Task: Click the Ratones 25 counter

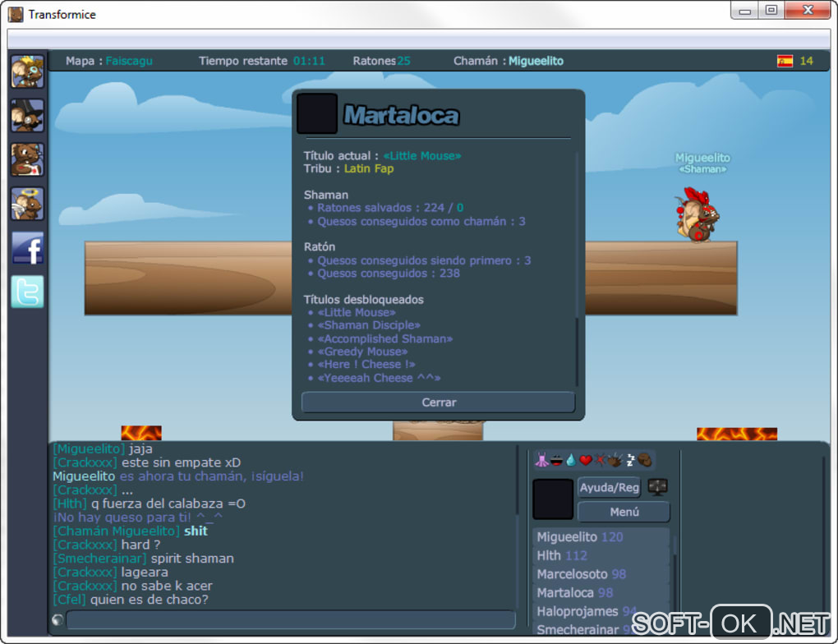Action: pos(381,61)
